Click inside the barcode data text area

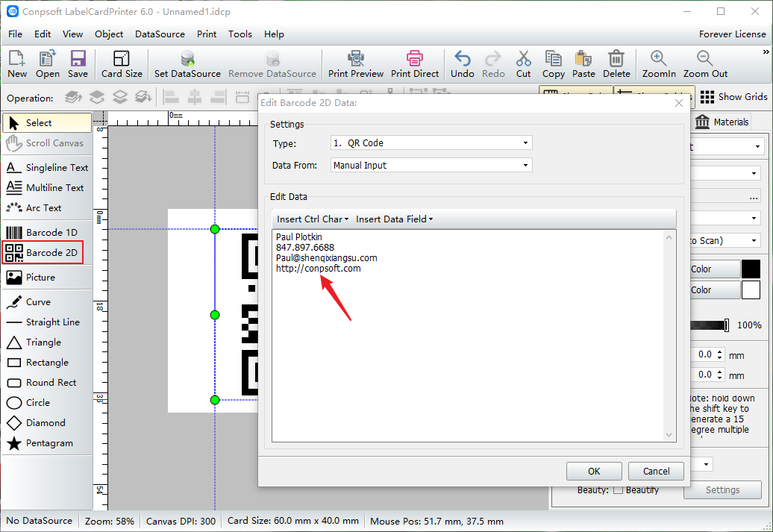coord(469,336)
